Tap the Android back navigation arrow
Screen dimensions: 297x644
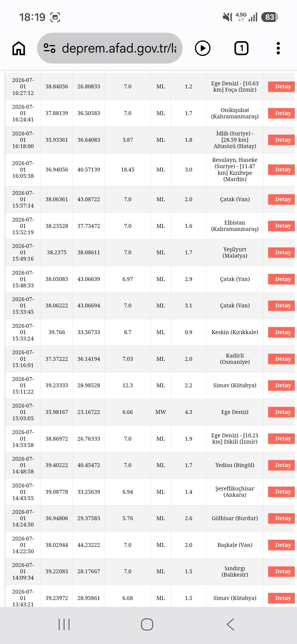tap(230, 624)
